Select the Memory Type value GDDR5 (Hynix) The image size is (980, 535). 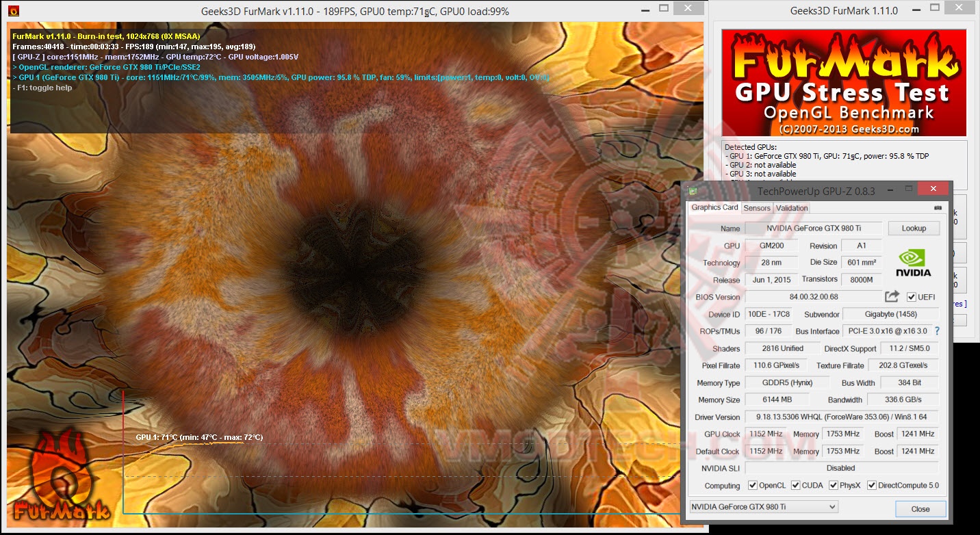787,382
